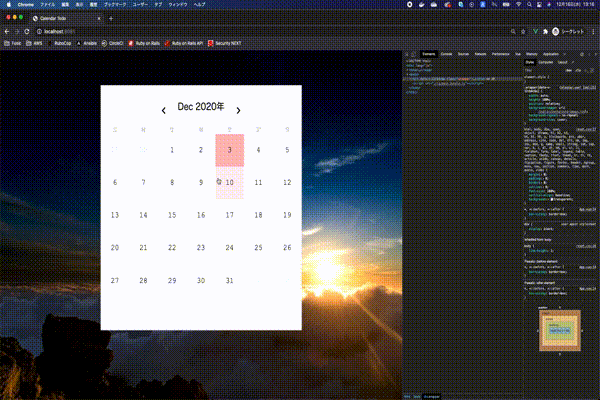This screenshot has height=400, width=600.
Task: Open the Apple menu
Action: (x=9, y=5)
